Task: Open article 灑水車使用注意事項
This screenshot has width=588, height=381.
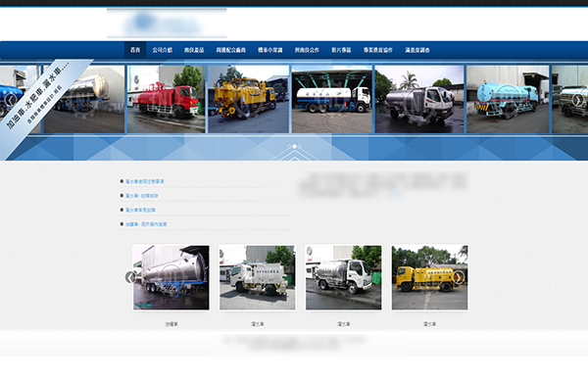Action: 144,181
